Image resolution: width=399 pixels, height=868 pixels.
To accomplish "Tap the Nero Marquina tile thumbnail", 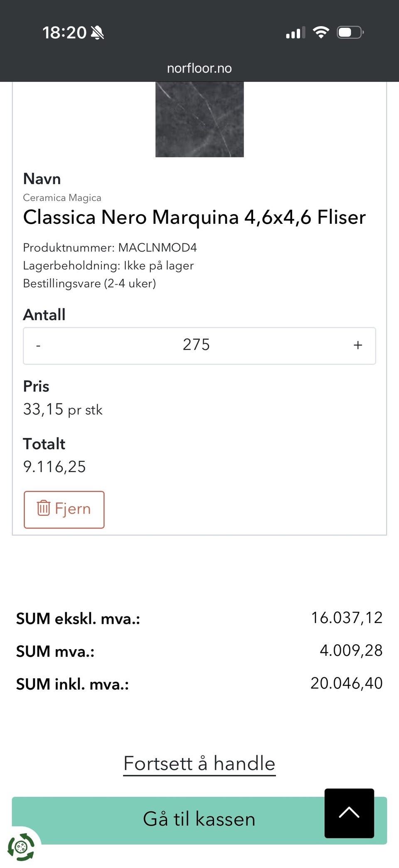I will coord(199,119).
